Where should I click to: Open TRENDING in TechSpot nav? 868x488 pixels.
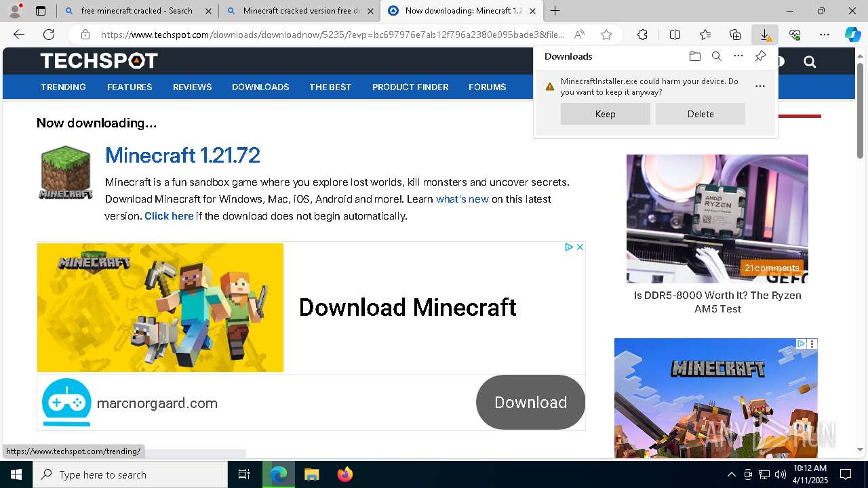point(63,87)
